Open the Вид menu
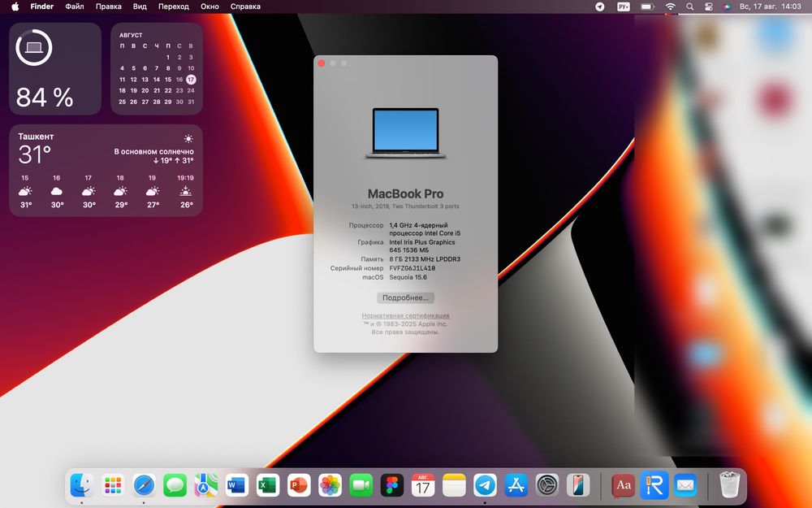The height and width of the screenshot is (508, 812). tap(140, 7)
